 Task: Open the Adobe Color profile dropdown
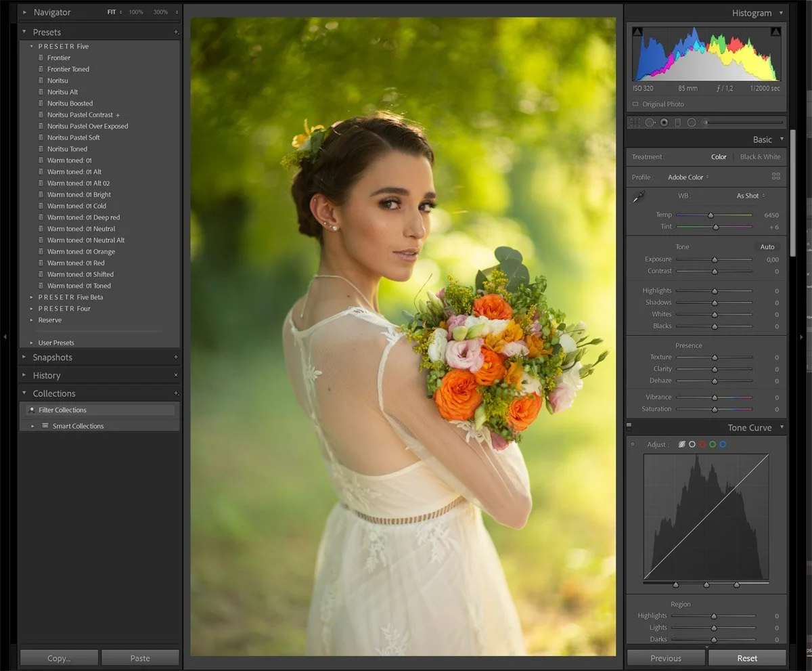click(x=687, y=177)
